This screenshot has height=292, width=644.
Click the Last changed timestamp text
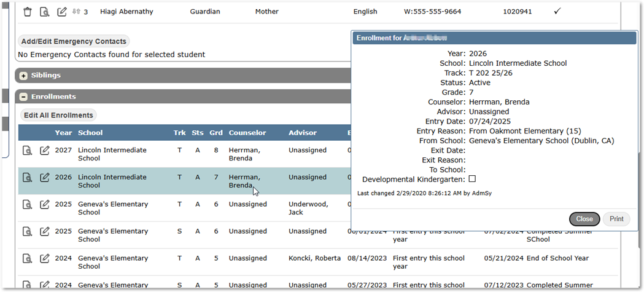click(x=424, y=193)
